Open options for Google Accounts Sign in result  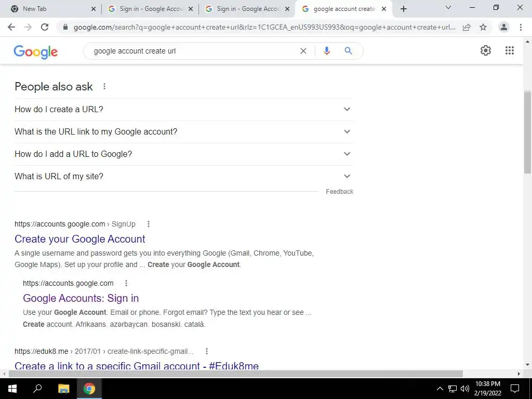(126, 283)
